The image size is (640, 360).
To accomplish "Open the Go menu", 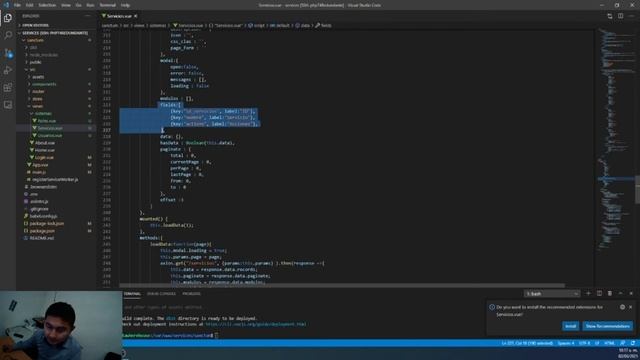I will [78, 5].
